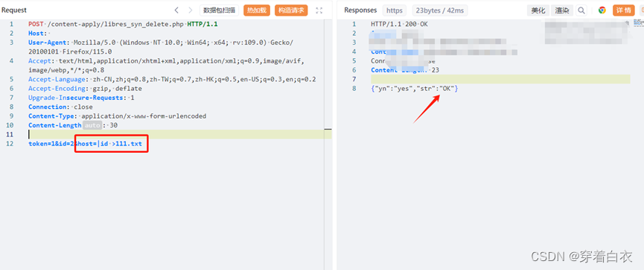Screen dimensions: 644x270
Task: Click the orange 热加载 hot reload button
Action: [257, 10]
